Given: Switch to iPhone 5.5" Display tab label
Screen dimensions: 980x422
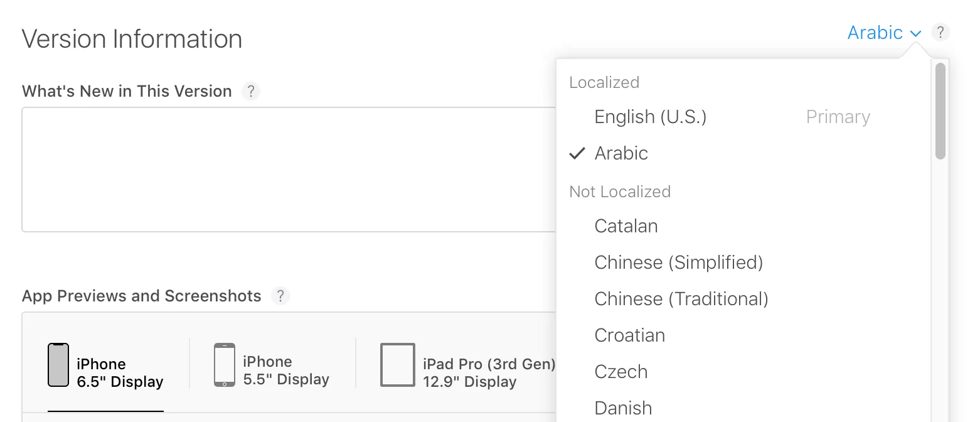Looking at the screenshot, I should [285, 371].
